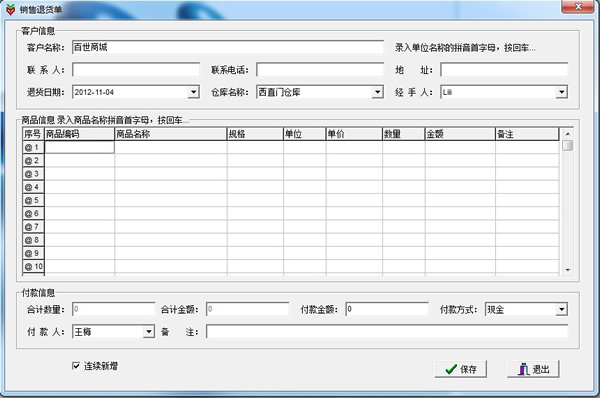Click the 地址 address input field
This screenshot has height=398, width=600.
[504, 70]
